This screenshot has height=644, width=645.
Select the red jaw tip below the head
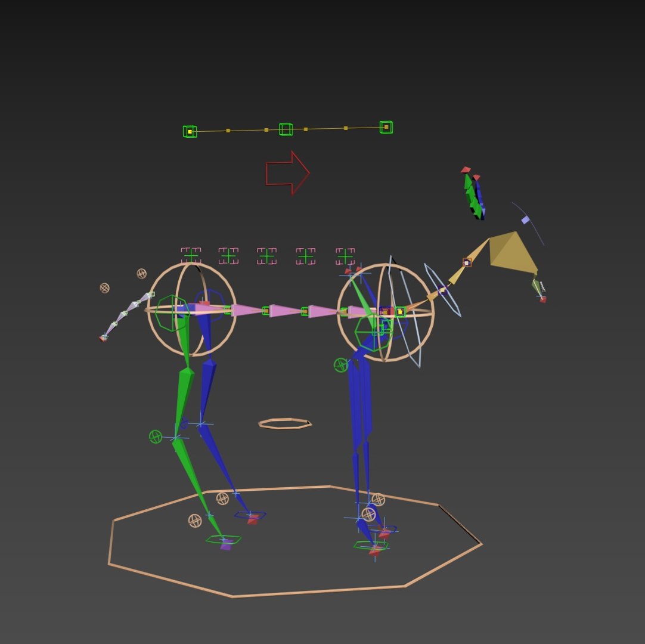(543, 299)
